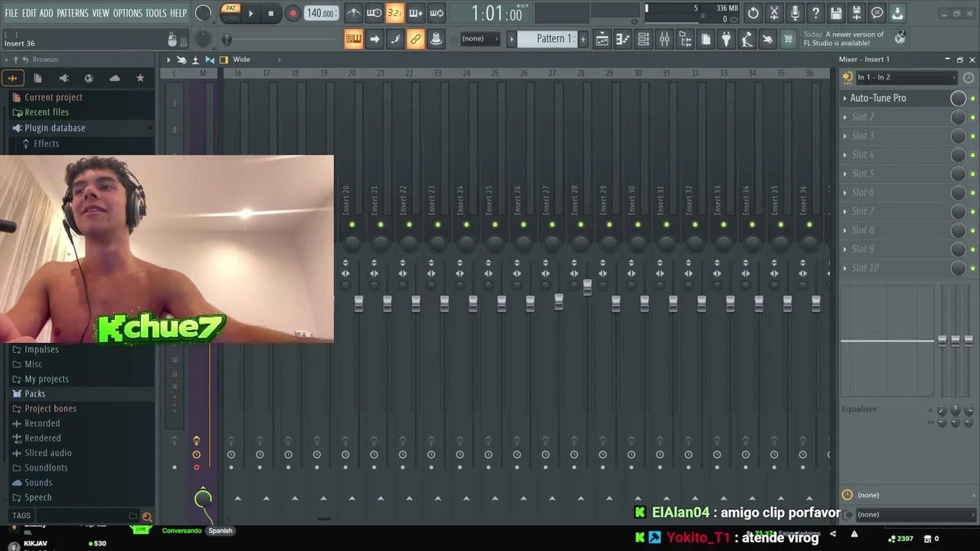Toggle the Slot 9 enable knob
Viewport: 980px width, 551px height.
(958, 249)
